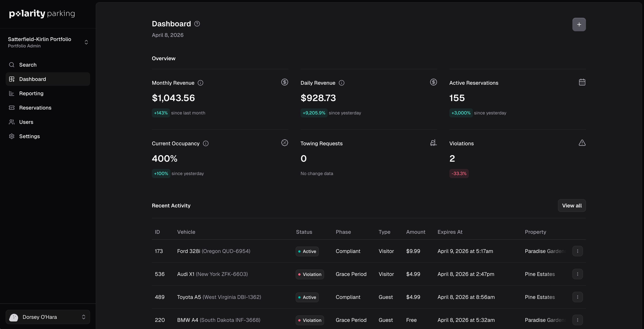Click April 9, 2026 at 5:17am cell

(465, 251)
